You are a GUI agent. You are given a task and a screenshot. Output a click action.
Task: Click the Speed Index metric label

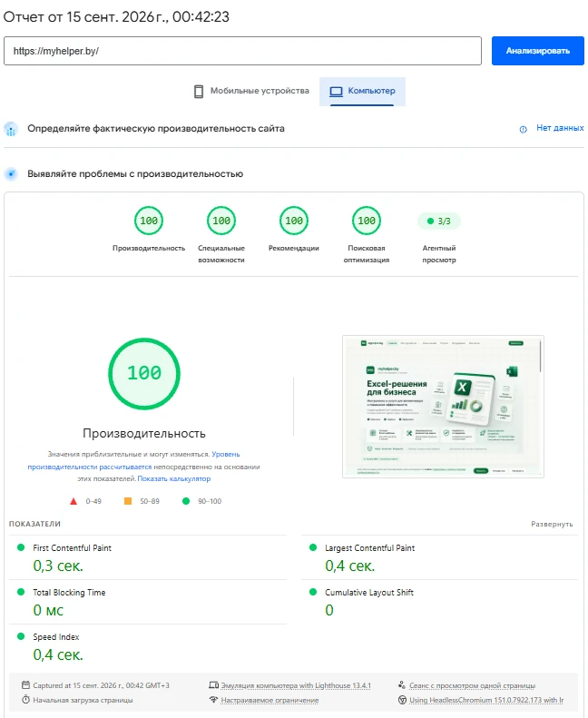[56, 637]
